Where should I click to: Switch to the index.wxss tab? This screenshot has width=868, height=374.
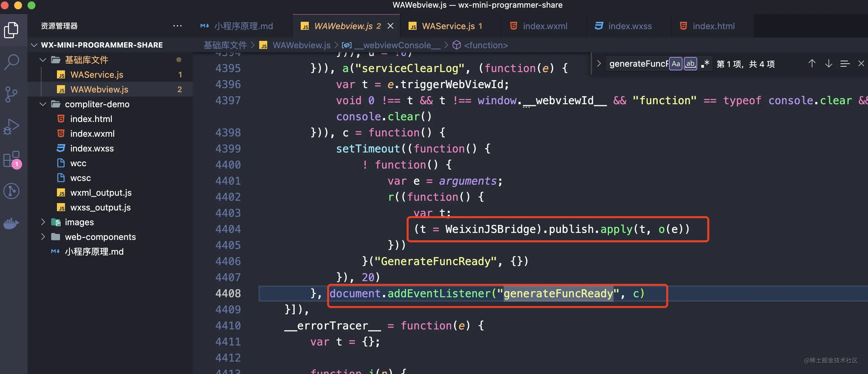[x=630, y=26]
